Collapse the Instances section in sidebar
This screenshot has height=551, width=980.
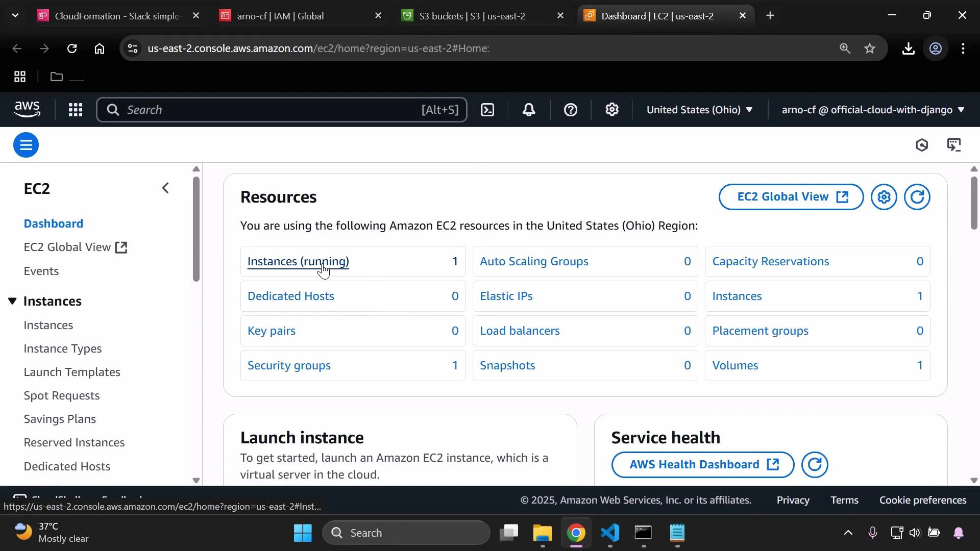coord(13,301)
